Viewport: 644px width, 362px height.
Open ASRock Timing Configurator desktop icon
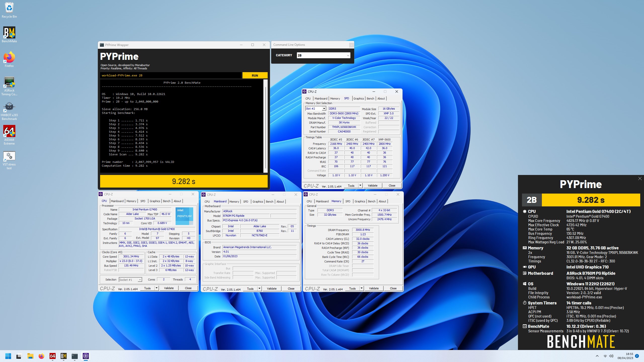tap(9, 86)
